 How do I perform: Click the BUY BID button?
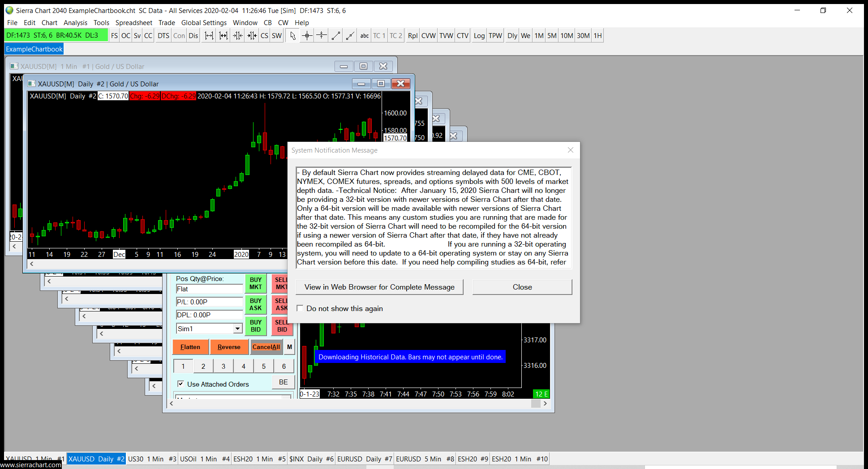tap(256, 326)
